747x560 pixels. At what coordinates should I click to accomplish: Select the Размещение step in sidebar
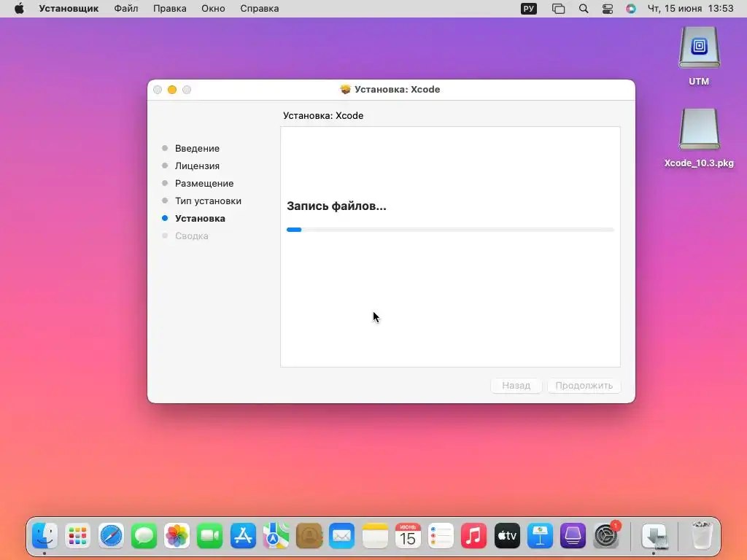click(204, 183)
